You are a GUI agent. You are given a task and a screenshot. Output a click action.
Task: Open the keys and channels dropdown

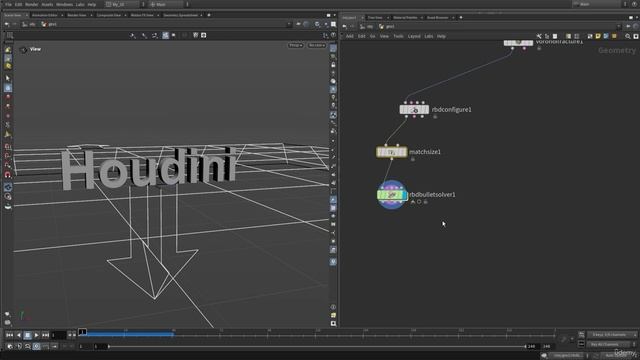coord(612,335)
